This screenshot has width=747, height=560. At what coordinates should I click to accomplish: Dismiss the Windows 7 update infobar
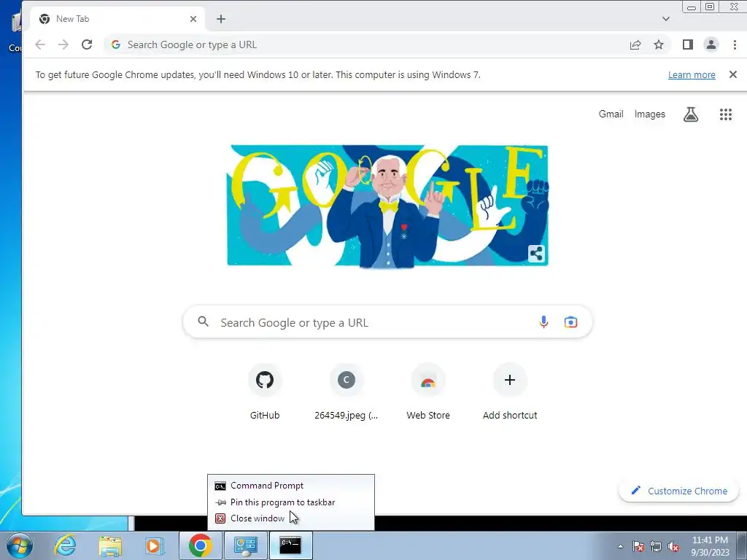point(732,75)
